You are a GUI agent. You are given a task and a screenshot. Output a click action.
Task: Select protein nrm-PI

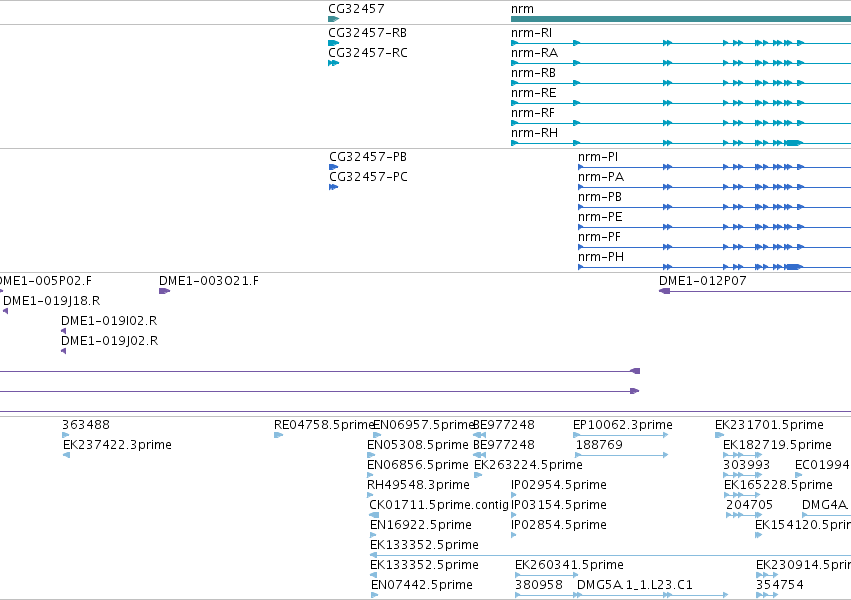[x=598, y=157]
